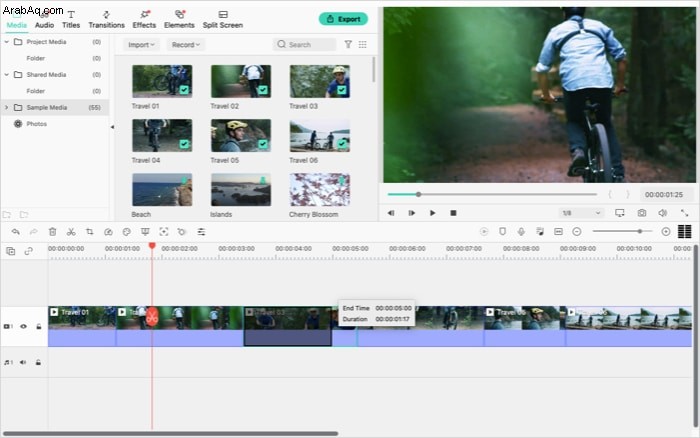Screen dimensions: 700x438
Task: Open the Transitions tab
Action: click(x=106, y=20)
